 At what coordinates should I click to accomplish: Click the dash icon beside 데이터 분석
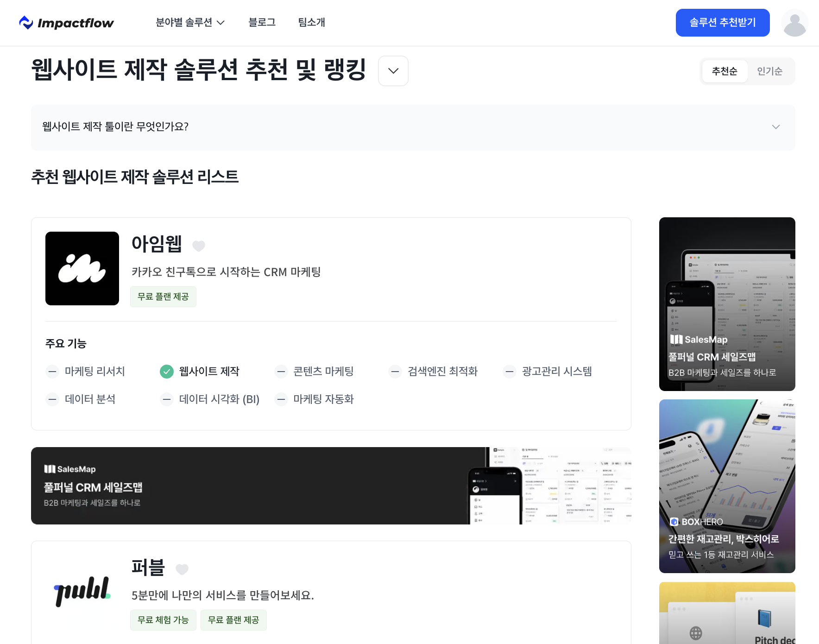(52, 399)
